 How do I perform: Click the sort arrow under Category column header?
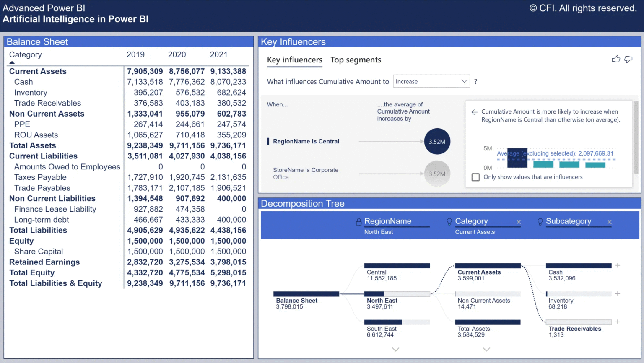point(12,62)
